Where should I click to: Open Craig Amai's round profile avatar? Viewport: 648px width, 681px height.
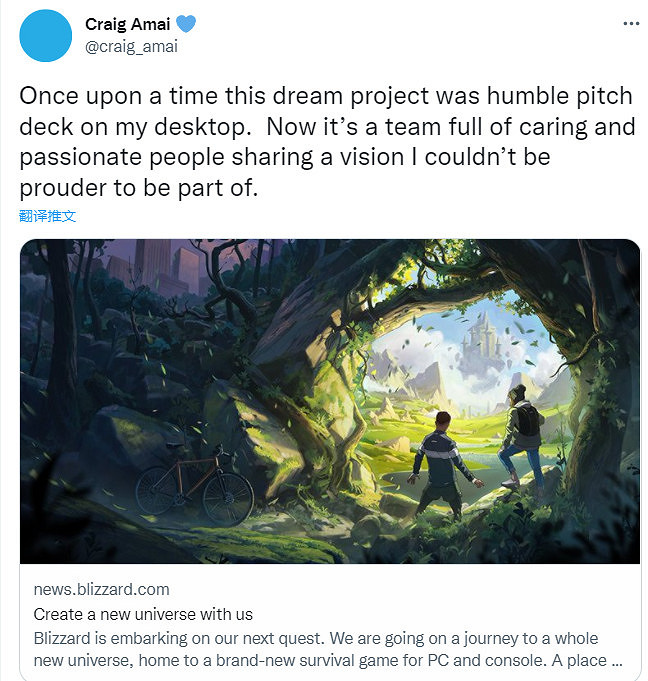[45, 35]
